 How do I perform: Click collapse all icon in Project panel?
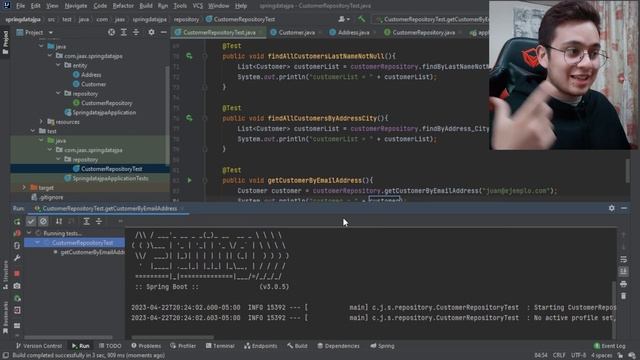tap(136, 32)
